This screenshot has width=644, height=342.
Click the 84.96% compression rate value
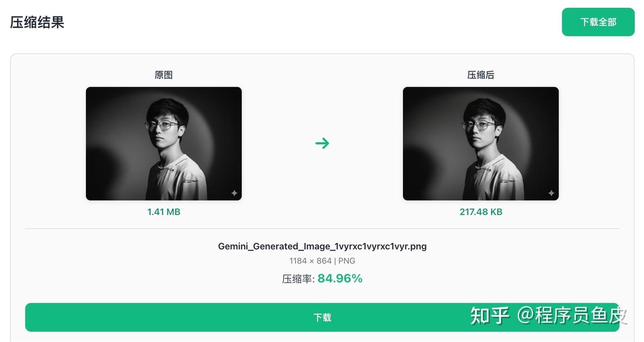click(x=340, y=279)
